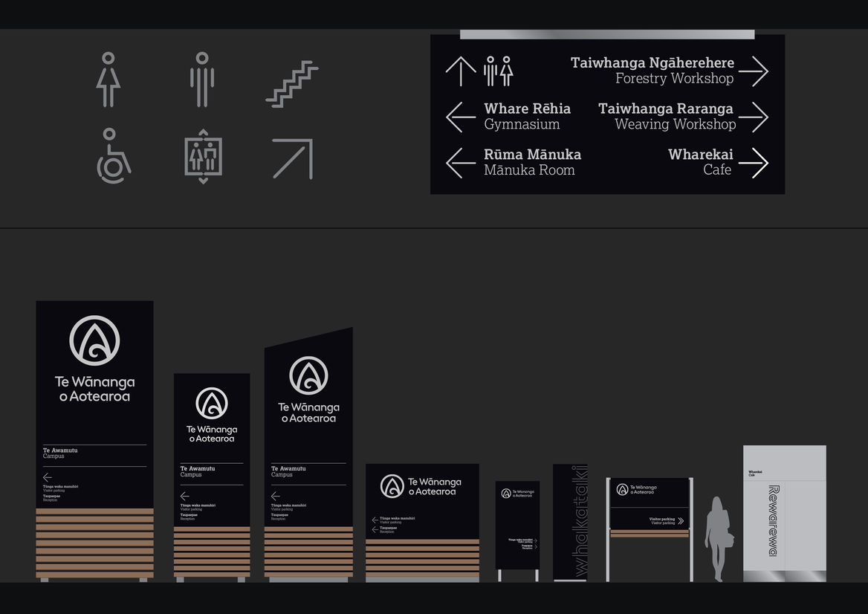The width and height of the screenshot is (868, 614).
Task: Click the grey Rewarewa sign
Action: [784, 513]
